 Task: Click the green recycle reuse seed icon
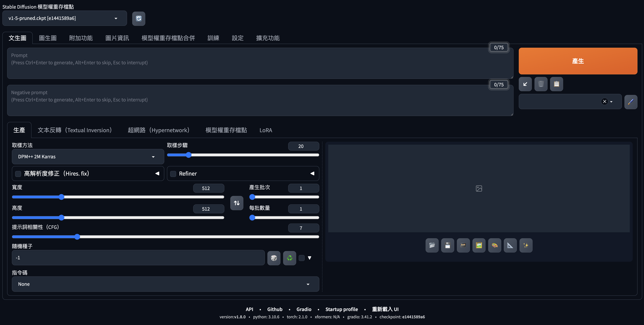(290, 258)
